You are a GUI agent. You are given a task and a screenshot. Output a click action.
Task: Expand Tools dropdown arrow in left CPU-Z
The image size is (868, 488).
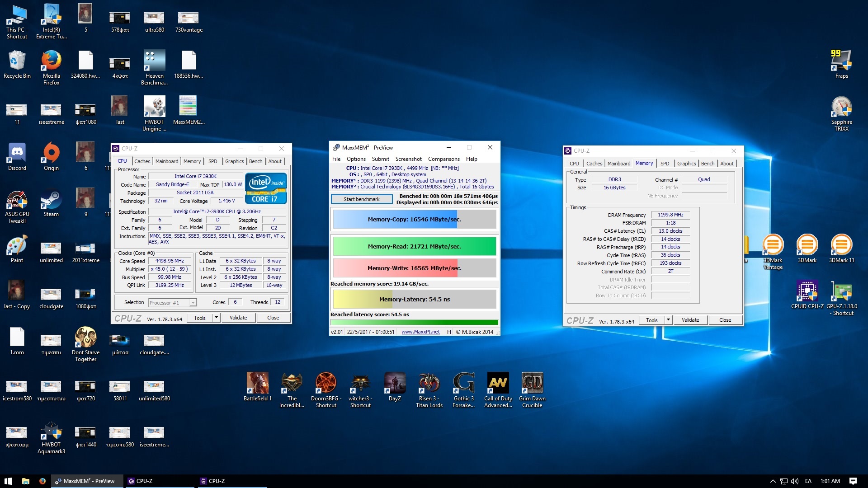click(x=216, y=318)
